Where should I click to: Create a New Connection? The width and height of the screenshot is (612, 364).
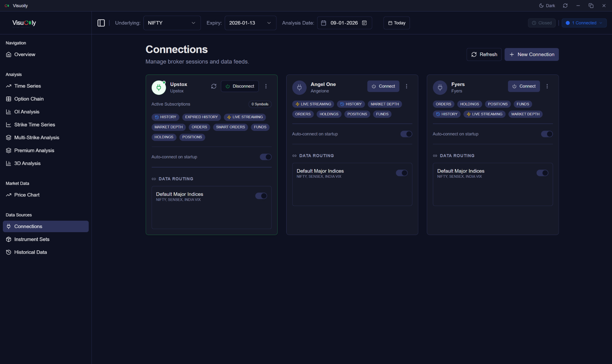[531, 54]
